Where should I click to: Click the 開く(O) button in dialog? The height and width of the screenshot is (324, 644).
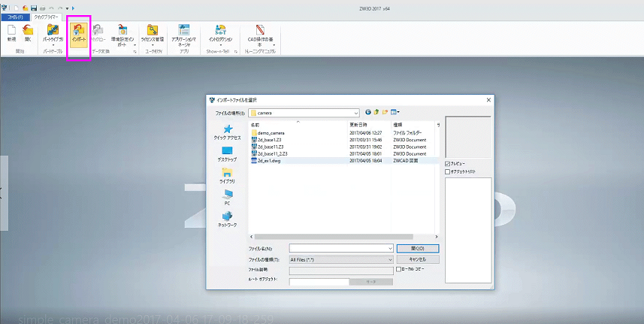[418, 248]
